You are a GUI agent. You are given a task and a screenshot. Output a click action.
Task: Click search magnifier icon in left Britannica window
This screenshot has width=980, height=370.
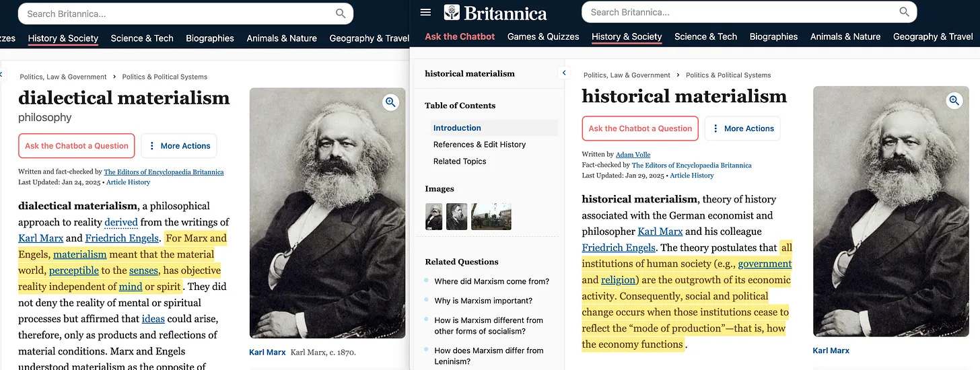tap(341, 13)
